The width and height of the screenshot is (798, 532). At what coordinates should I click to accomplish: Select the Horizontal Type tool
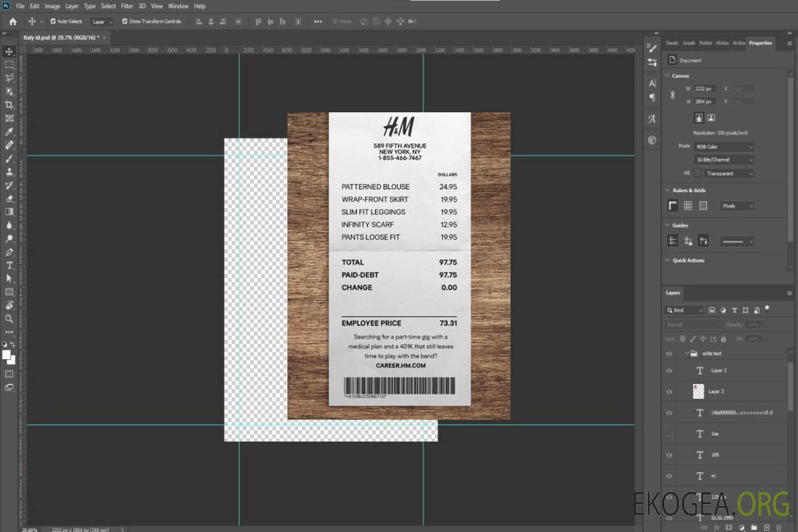[x=9, y=265]
